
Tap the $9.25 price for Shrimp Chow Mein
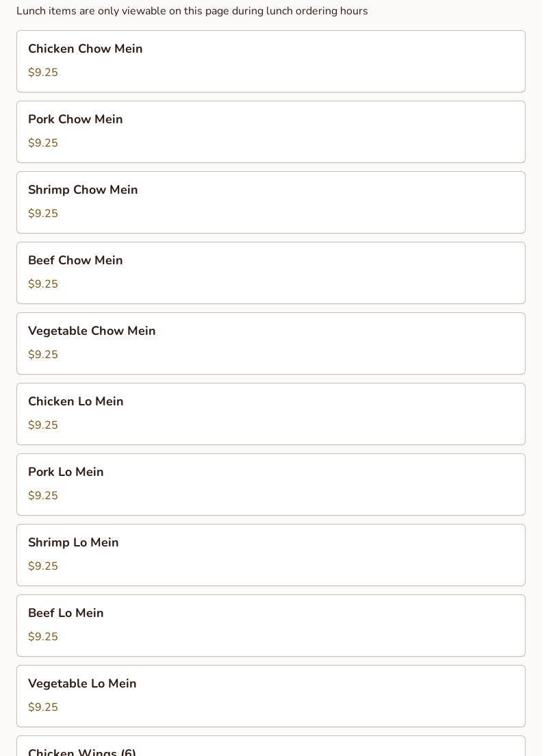(x=43, y=214)
